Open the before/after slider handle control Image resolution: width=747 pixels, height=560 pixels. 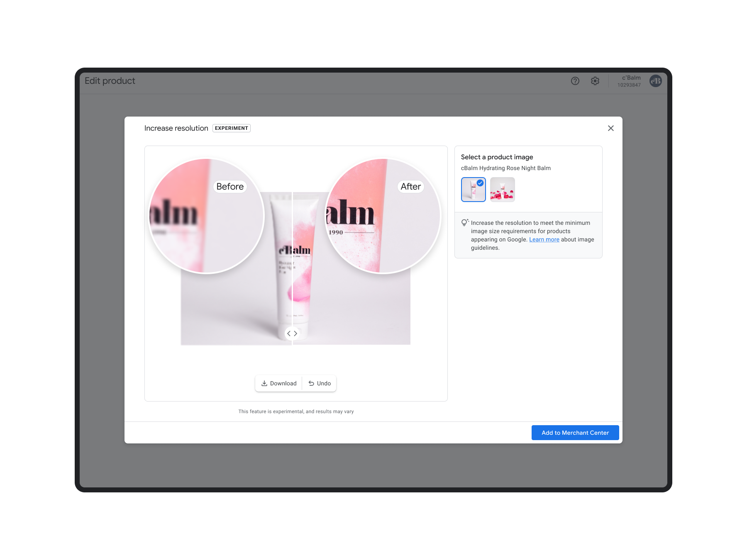point(293,333)
